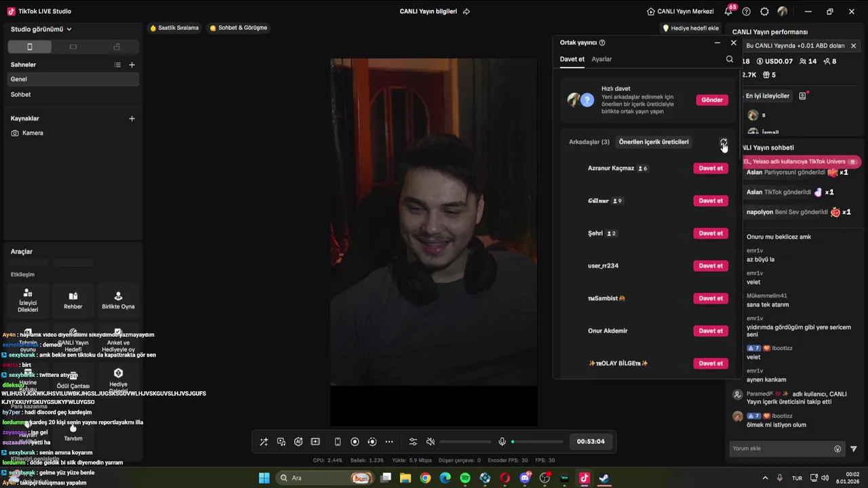Screen dimensions: 868x488
Task: Click the add-source frame icon in bottom toolbar
Action: tap(315, 442)
